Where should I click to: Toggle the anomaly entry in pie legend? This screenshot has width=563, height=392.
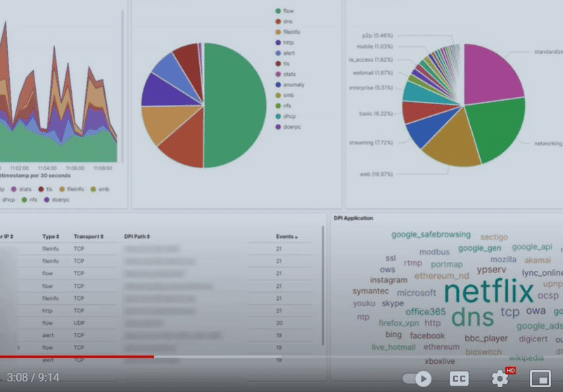pyautogui.click(x=290, y=84)
